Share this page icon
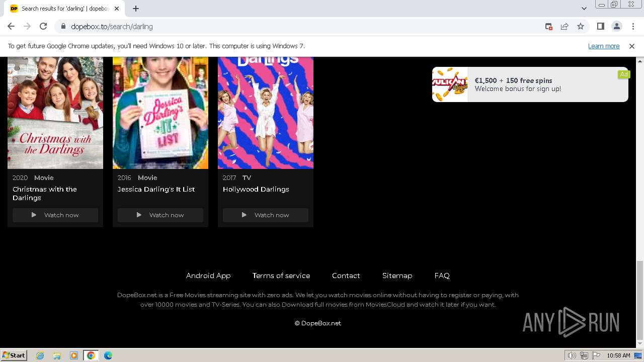This screenshot has width=644, height=362. (565, 26)
